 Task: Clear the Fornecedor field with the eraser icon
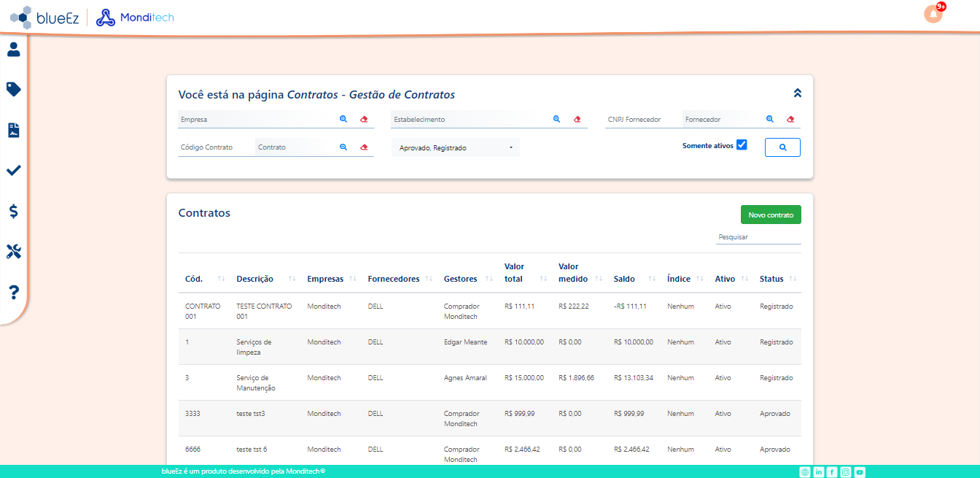pyautogui.click(x=790, y=119)
